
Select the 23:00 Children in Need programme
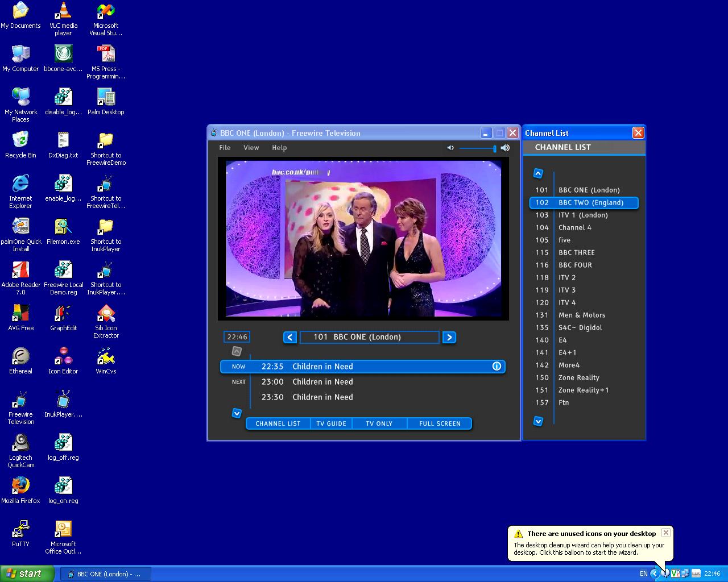(363, 382)
